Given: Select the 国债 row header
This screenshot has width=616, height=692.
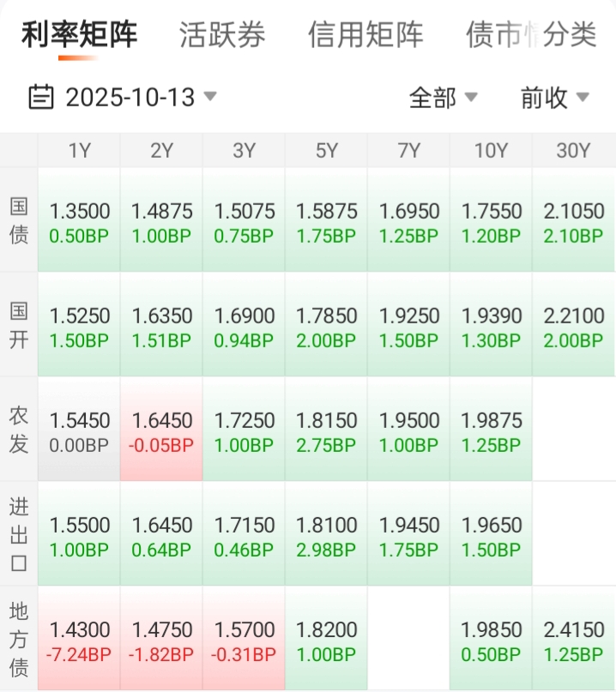Looking at the screenshot, I should pos(19,220).
